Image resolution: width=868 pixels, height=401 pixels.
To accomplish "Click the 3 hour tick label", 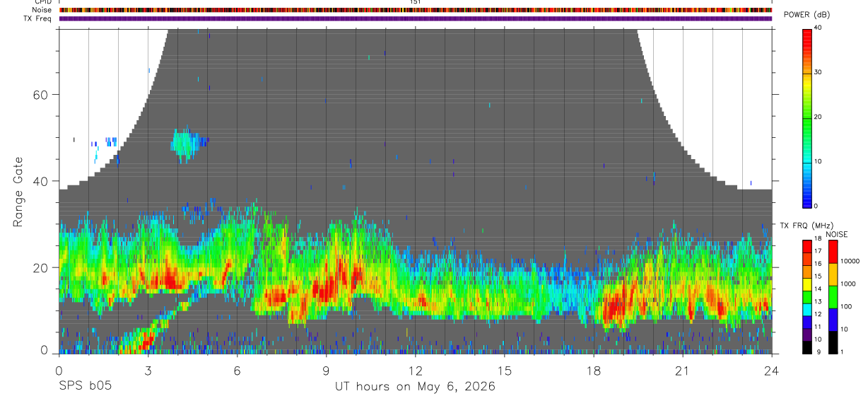I will click(x=148, y=371).
